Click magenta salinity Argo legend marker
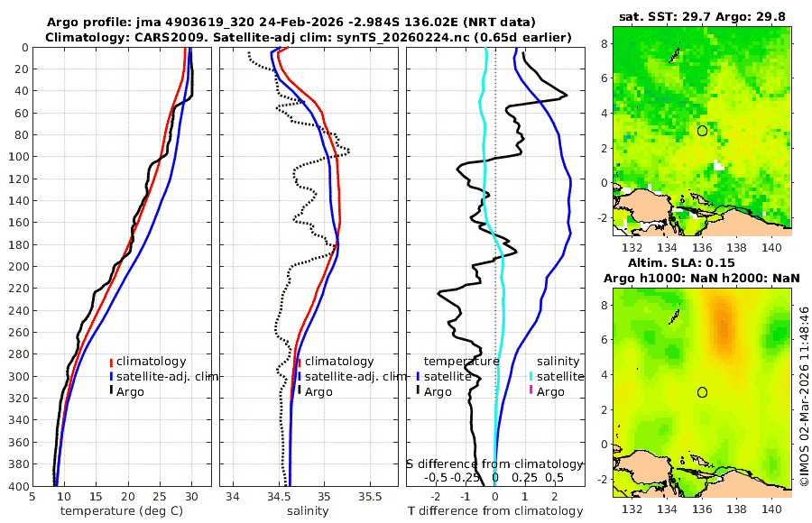Viewport: 812px width, 523px height. (x=531, y=391)
